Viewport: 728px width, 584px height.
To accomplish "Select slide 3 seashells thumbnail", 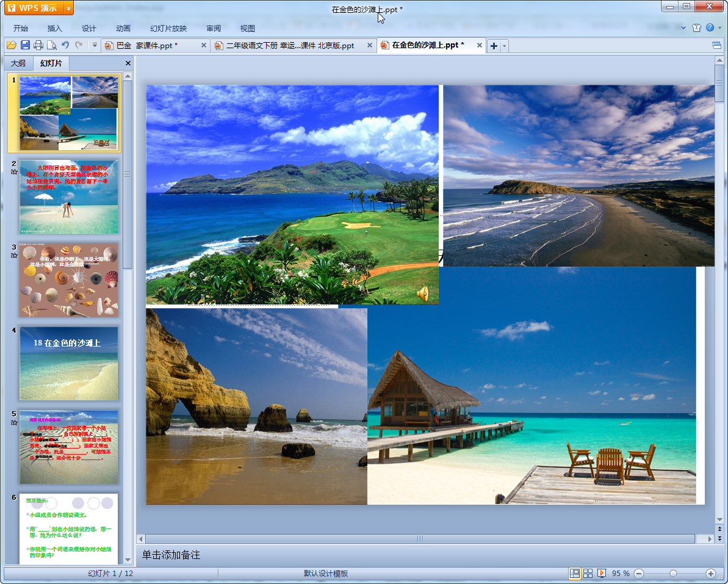I will point(69,280).
